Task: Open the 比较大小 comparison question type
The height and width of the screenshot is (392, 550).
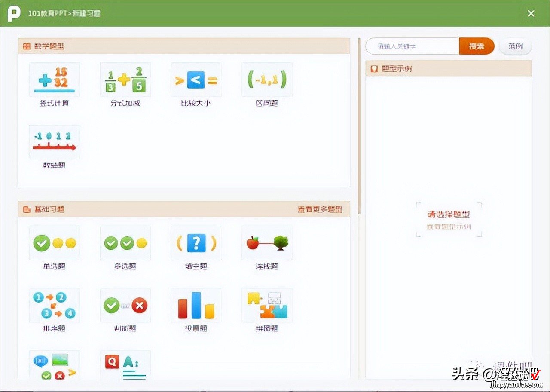Action: click(196, 80)
